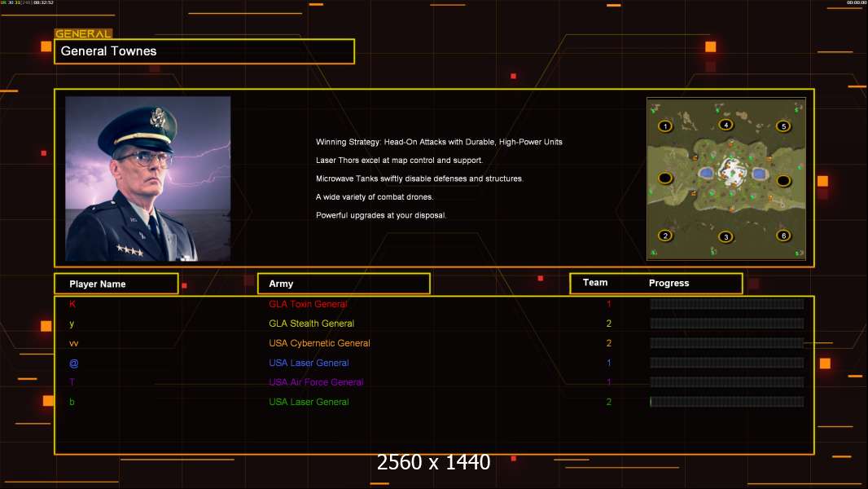Click the combat drones description line

click(x=375, y=196)
